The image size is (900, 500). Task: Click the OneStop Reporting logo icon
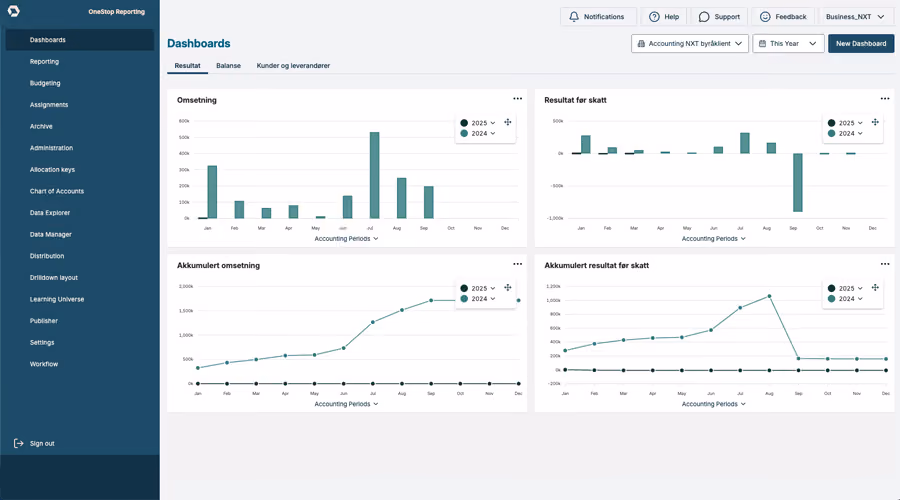click(x=13, y=11)
